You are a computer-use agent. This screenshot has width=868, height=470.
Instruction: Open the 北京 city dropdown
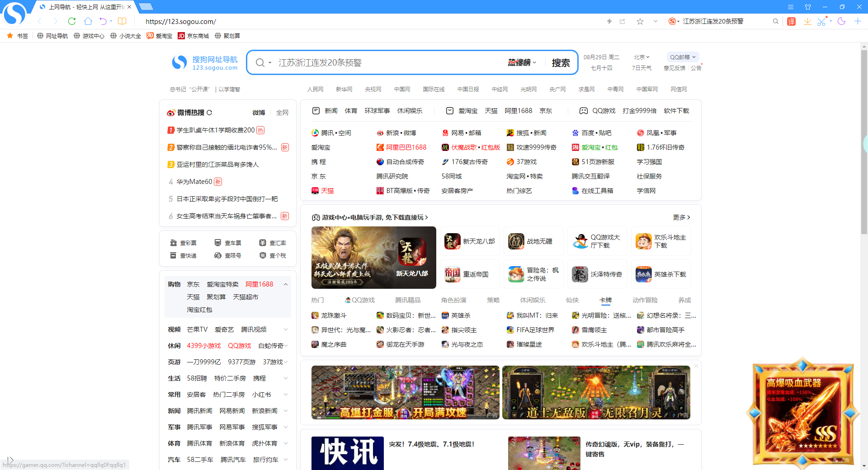click(641, 57)
